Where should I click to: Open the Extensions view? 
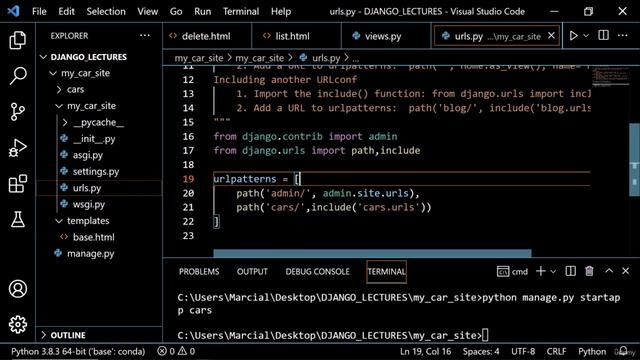tap(18, 184)
